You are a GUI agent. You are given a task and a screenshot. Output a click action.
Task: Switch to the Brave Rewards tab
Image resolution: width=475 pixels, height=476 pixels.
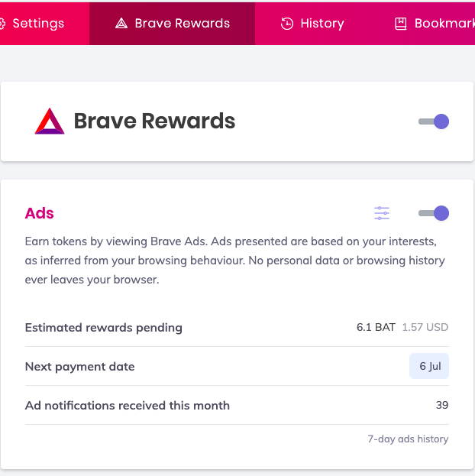(172, 24)
